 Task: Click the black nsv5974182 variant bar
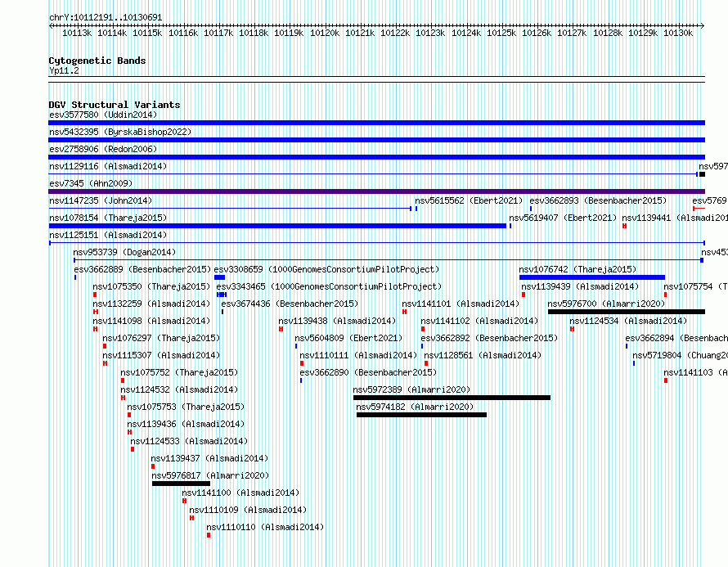click(421, 415)
